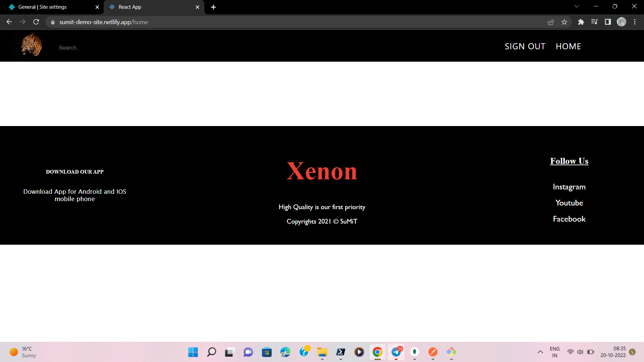Expand hidden icons in the system tray
Viewport: 644px width, 362px height.
point(540,352)
